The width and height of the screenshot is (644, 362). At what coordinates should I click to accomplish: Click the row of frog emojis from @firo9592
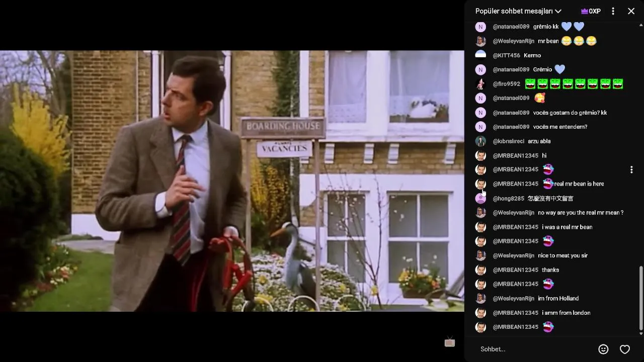[x=574, y=84]
